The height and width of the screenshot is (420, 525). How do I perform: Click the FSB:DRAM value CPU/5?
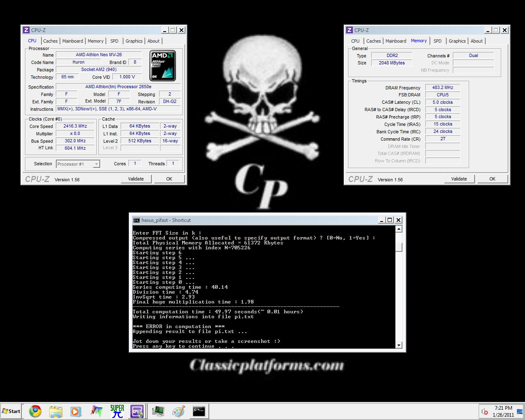point(443,95)
